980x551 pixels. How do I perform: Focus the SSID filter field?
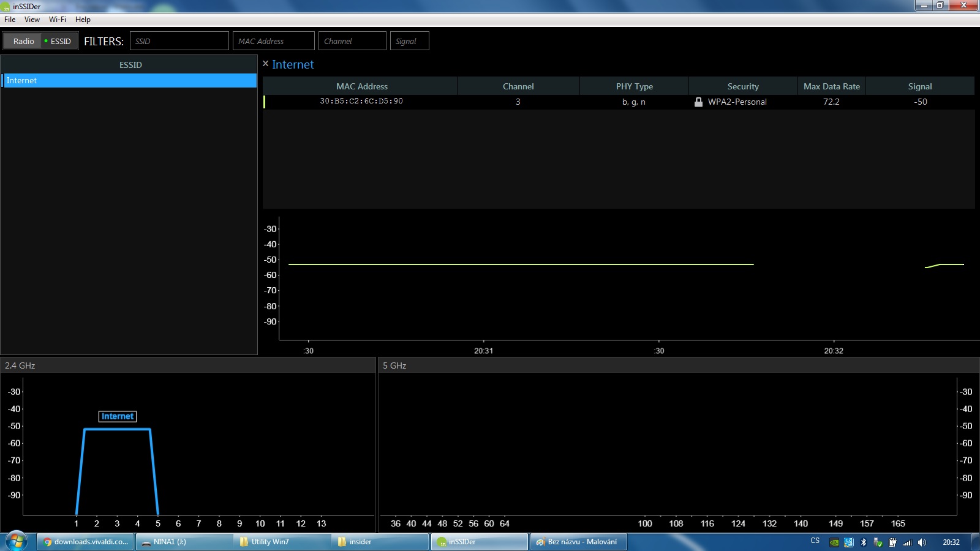(x=179, y=41)
